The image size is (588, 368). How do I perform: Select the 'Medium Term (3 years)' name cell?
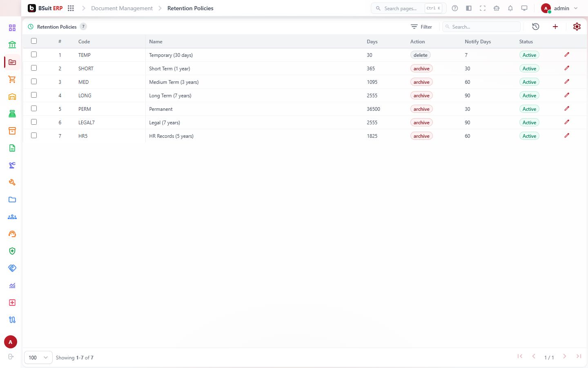[174, 82]
